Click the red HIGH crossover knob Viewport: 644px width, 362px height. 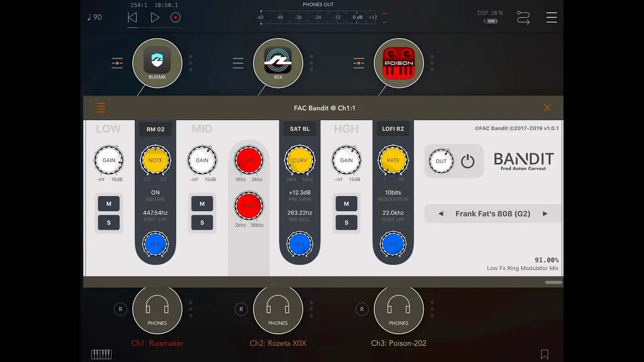[249, 206]
